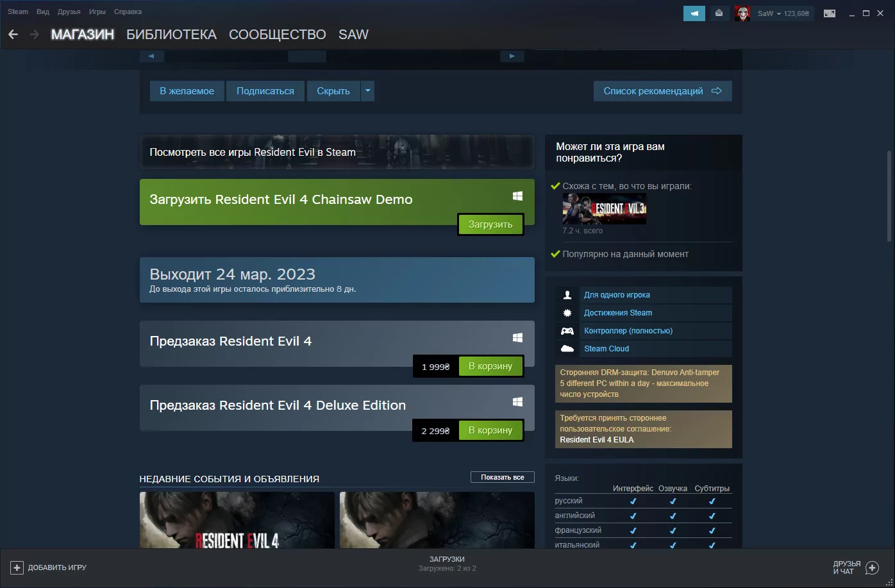Open the inbox envelope icon
895x588 pixels.
click(x=719, y=13)
